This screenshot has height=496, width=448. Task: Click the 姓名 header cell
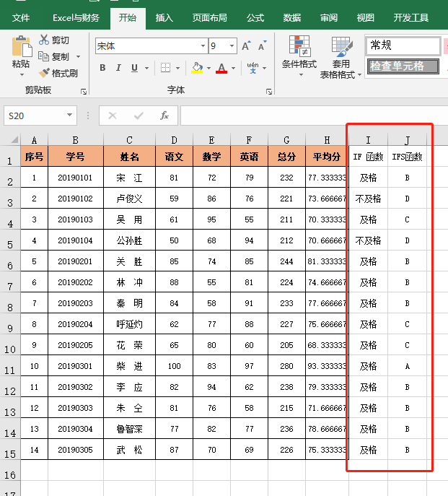(129, 157)
